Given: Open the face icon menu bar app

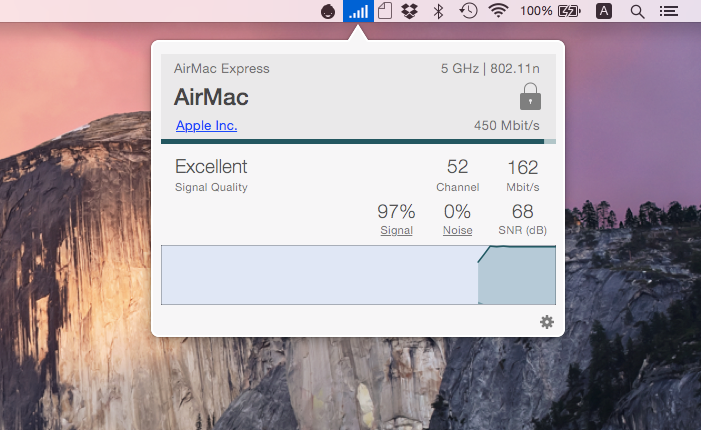Looking at the screenshot, I should coord(328,11).
